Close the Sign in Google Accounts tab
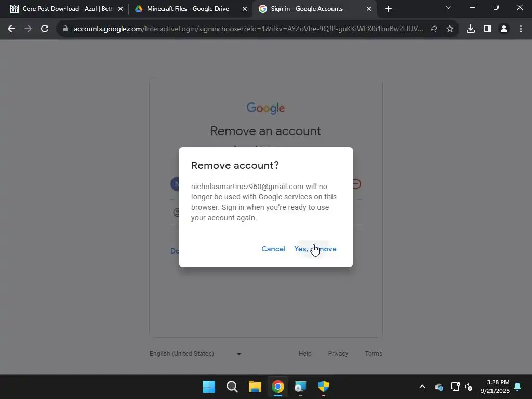 click(x=369, y=9)
